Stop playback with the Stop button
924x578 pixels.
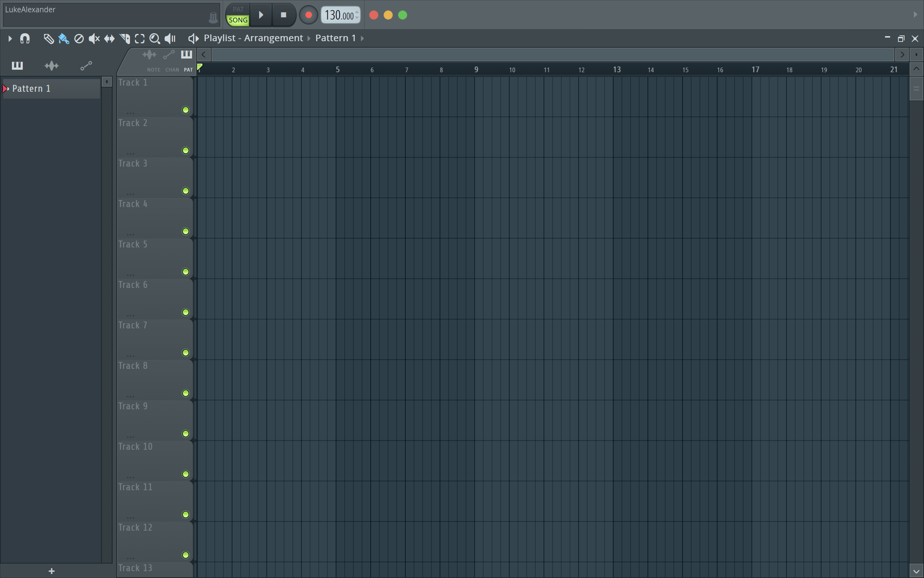[283, 15]
